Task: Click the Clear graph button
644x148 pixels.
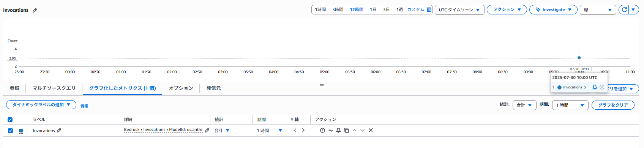Action: click(613, 105)
